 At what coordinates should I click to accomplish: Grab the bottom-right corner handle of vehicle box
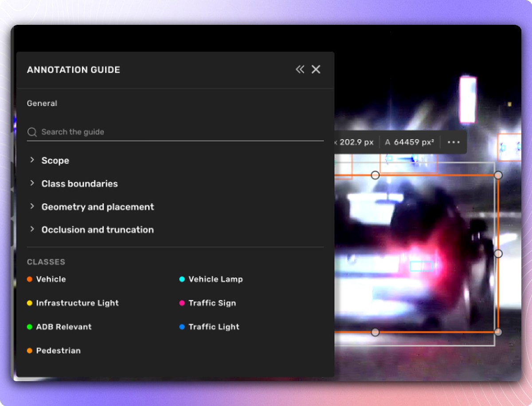pyautogui.click(x=498, y=332)
